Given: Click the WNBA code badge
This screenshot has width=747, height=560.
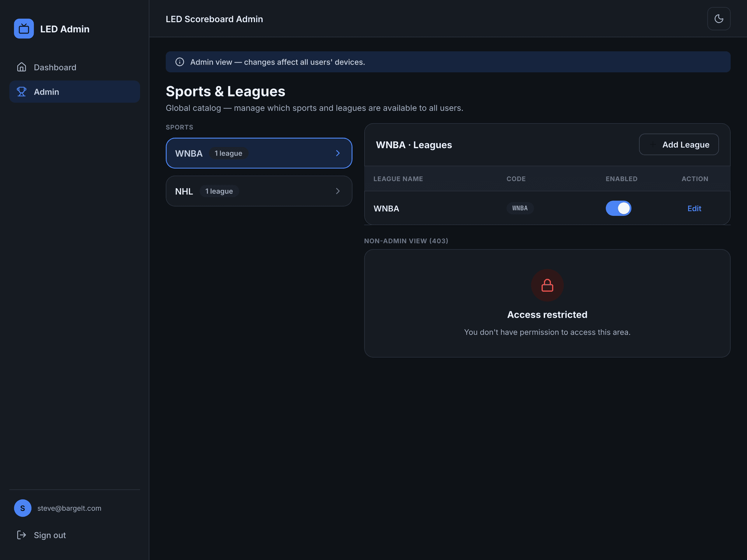Looking at the screenshot, I should coord(520,208).
